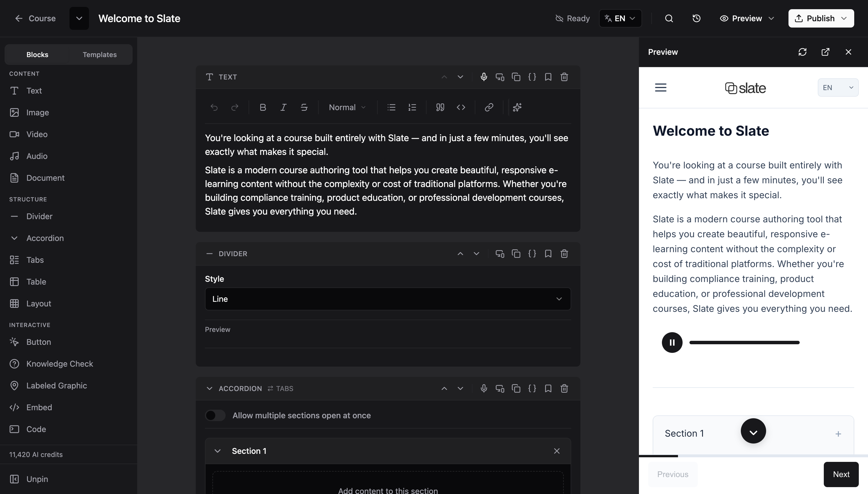Insert a Knowledge Check block

point(60,364)
